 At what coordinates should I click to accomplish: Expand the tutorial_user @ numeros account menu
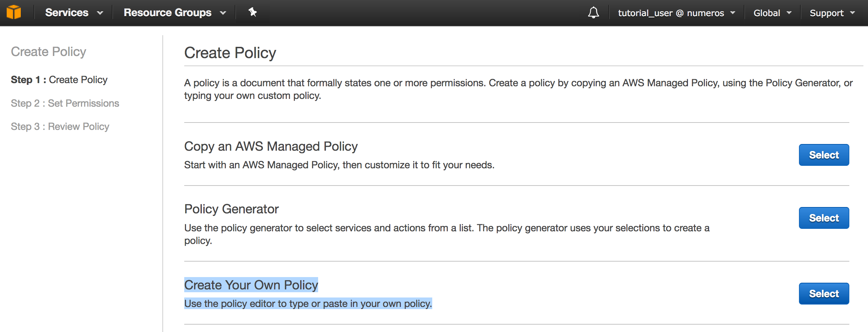point(676,13)
